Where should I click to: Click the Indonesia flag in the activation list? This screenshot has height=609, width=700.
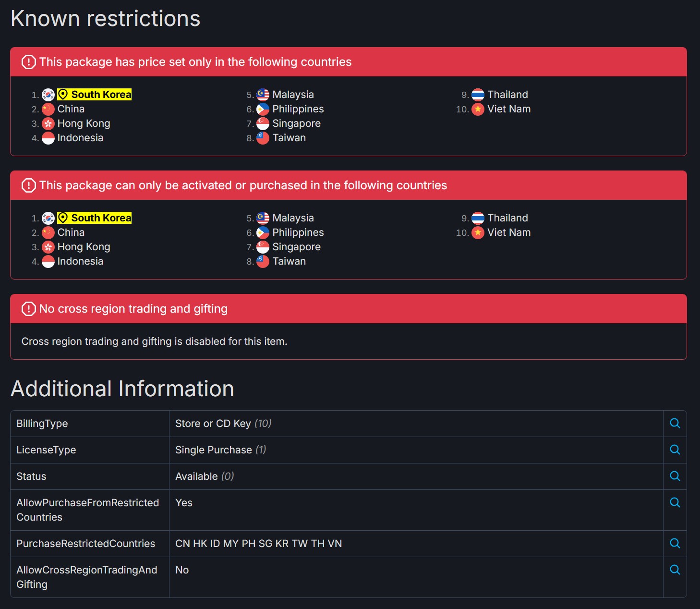point(48,261)
